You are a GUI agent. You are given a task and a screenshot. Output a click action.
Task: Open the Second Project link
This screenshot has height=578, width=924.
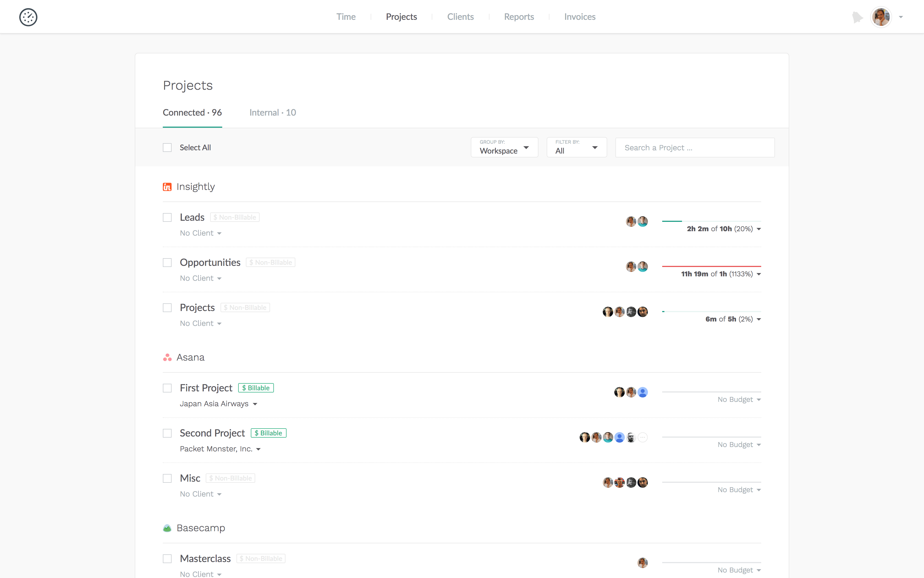[x=212, y=433]
